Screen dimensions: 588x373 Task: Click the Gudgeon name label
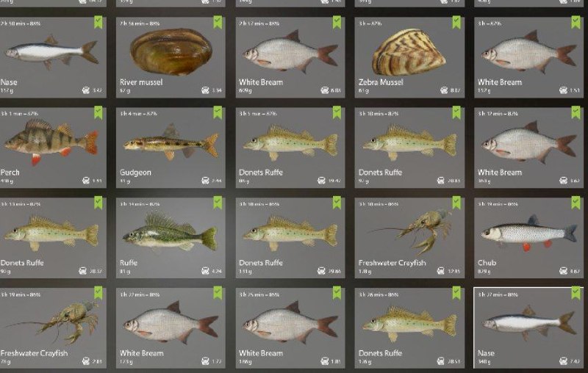(135, 173)
